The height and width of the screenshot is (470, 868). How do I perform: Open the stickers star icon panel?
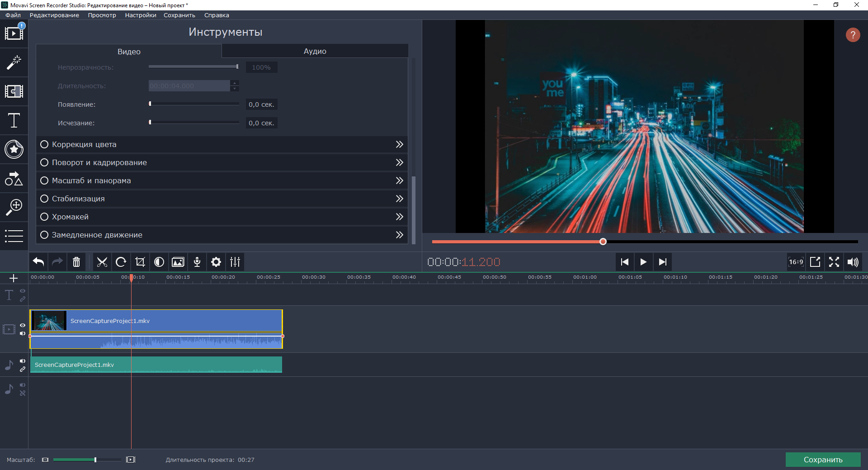[x=14, y=149]
